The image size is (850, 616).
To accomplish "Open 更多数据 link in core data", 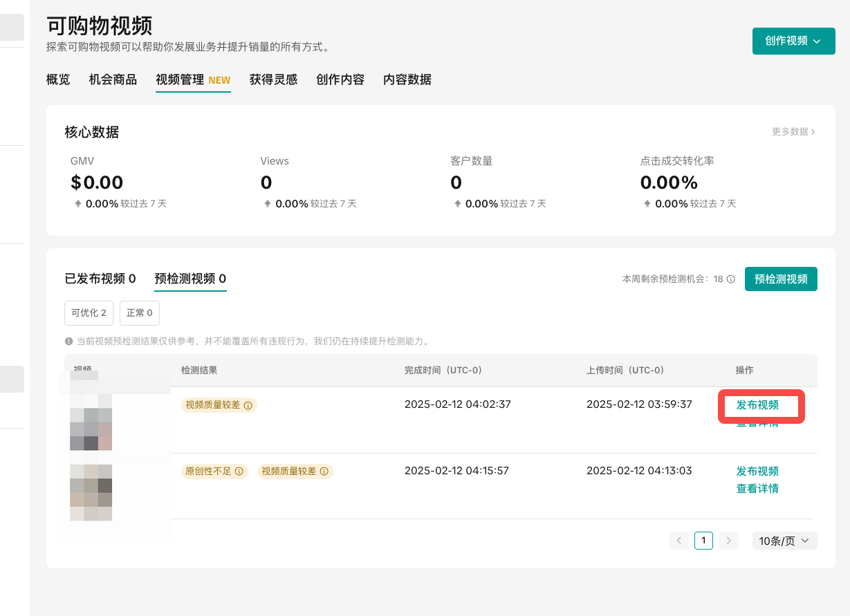I will click(793, 131).
